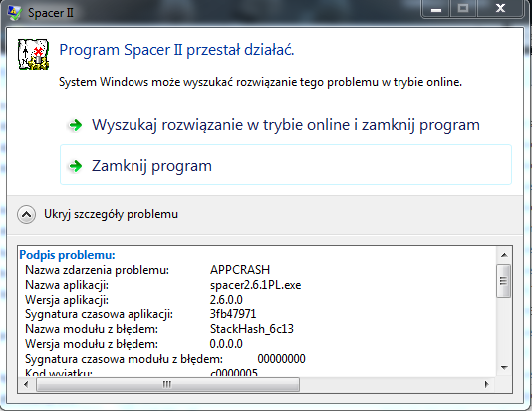Close the Spacer II dialog with X
Screen dimensions: 532x411
pyautogui.click(x=500, y=9)
